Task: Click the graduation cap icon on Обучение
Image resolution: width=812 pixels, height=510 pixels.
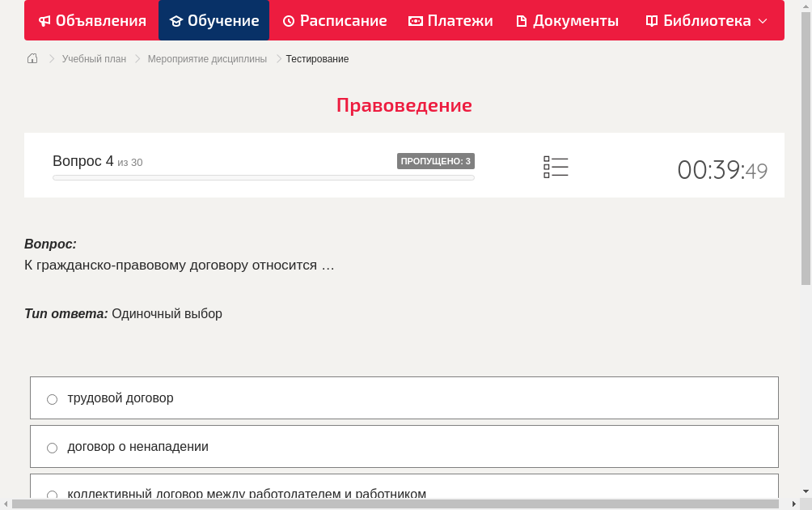Action: pos(177,20)
